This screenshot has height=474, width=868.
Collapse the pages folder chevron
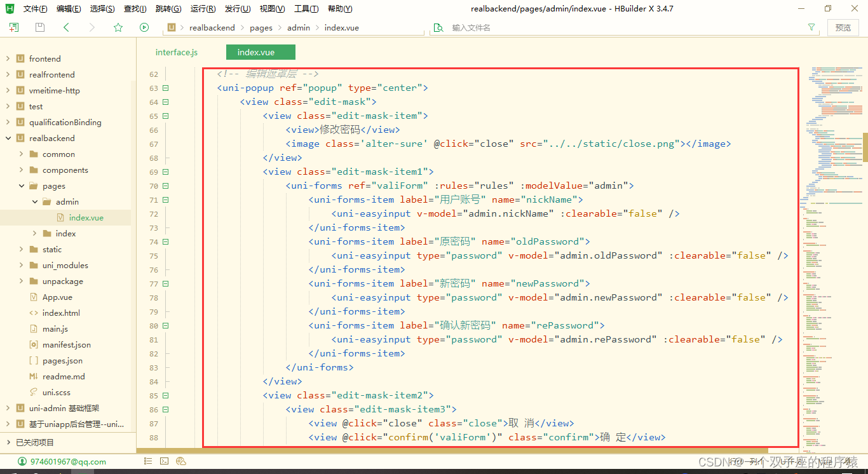click(21, 186)
